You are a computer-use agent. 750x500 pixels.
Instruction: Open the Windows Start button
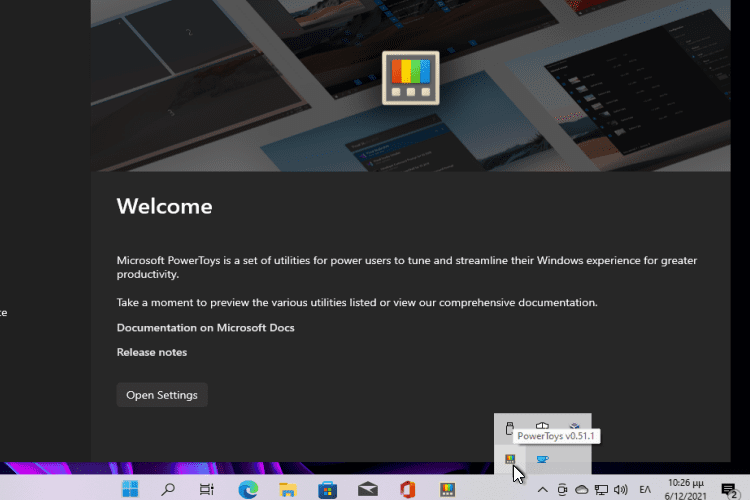130,489
